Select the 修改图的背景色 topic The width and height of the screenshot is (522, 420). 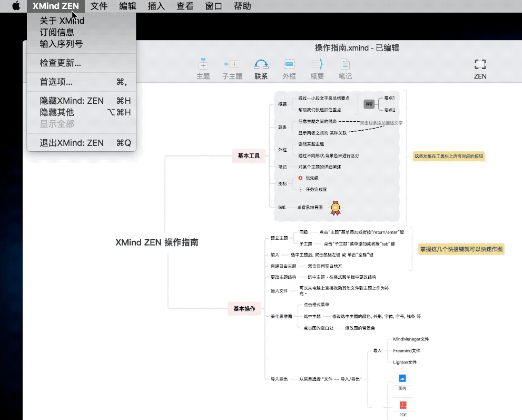(x=360, y=328)
